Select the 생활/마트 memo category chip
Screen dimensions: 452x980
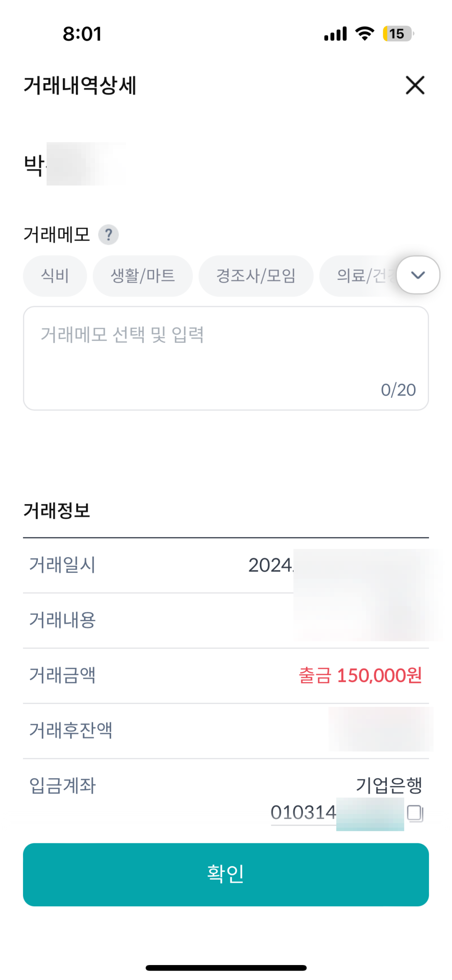point(143,276)
